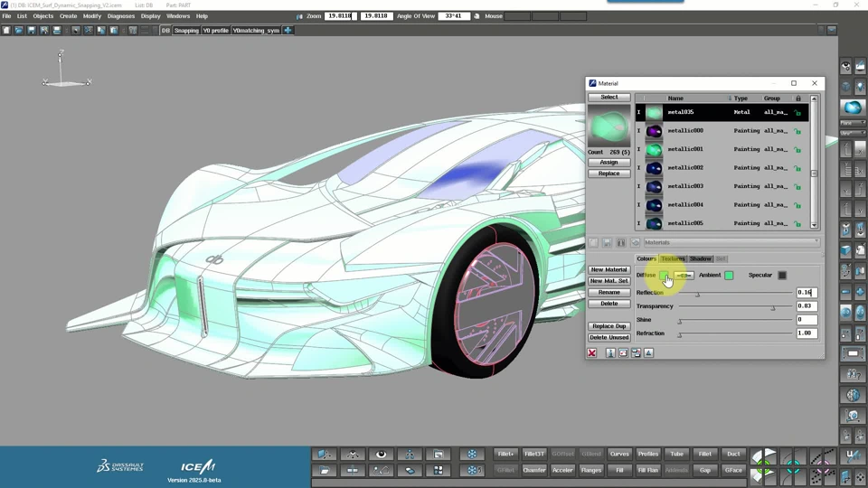Select the metallic003 material row
The height and width of the screenshot is (488, 868).
click(x=722, y=186)
